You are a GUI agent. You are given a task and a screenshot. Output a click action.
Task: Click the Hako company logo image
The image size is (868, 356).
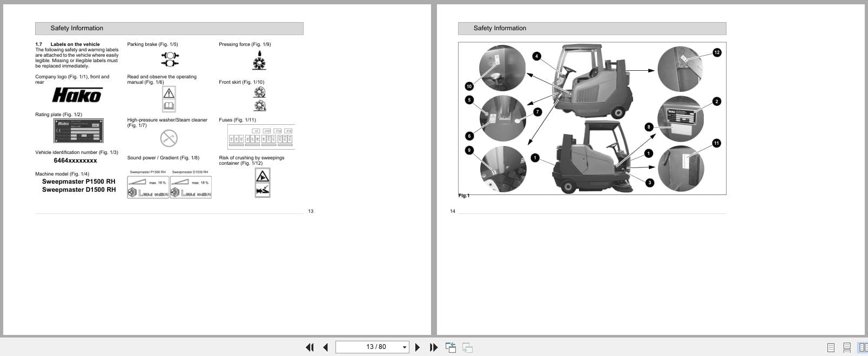click(x=77, y=95)
